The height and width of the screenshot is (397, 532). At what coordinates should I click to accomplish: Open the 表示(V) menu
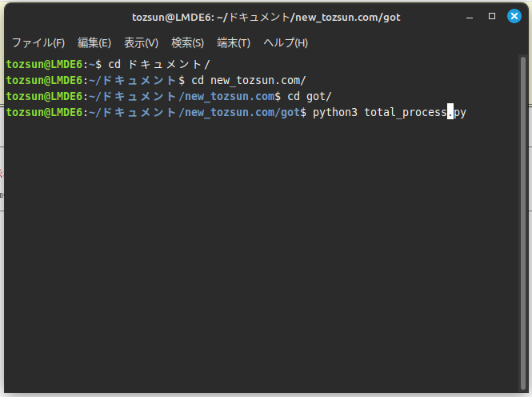point(141,42)
